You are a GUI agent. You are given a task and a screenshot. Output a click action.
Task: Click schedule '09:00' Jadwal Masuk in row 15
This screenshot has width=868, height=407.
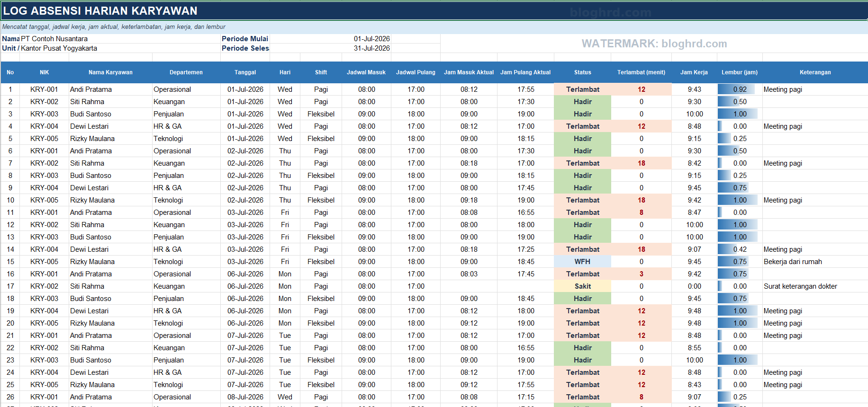coord(366,262)
